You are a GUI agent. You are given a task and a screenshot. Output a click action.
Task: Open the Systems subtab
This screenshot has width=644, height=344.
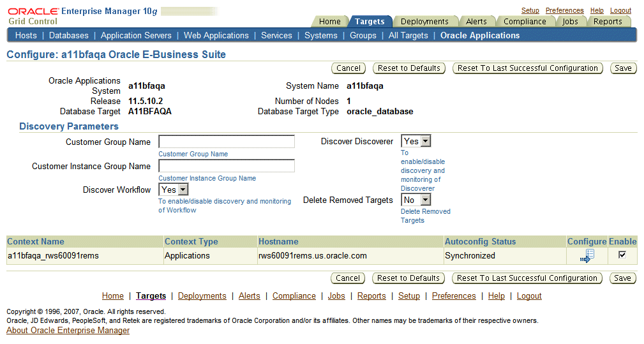coord(321,35)
